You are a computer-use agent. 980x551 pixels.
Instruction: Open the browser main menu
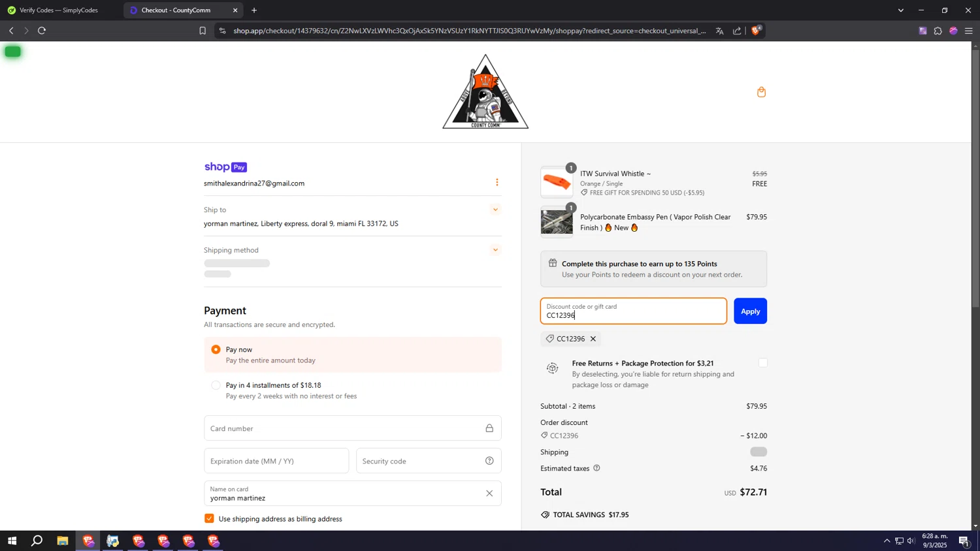coord(969,31)
